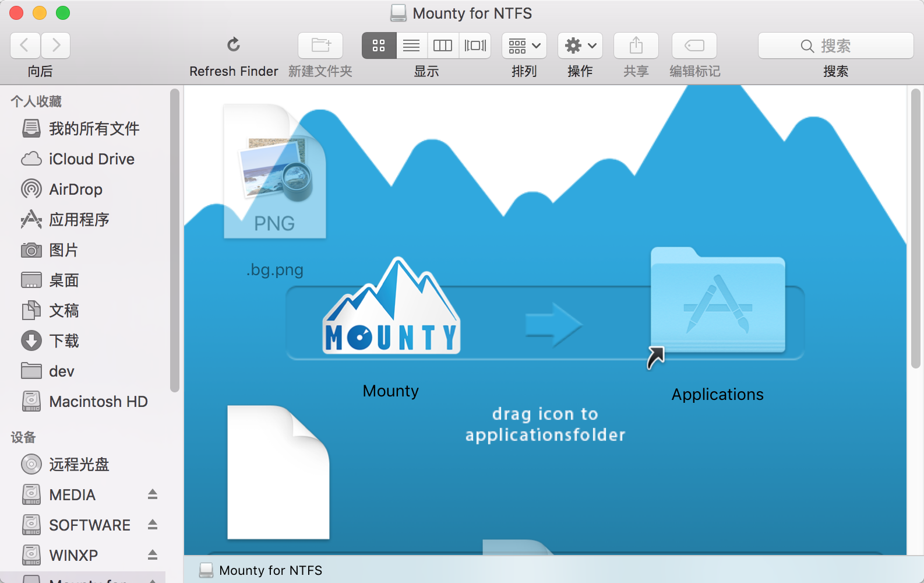Go back with the left arrow button

click(x=25, y=45)
